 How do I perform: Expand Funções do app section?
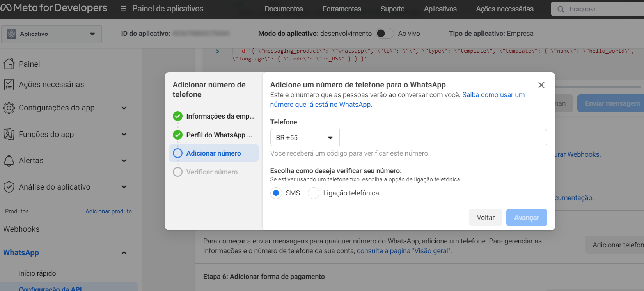point(124,134)
